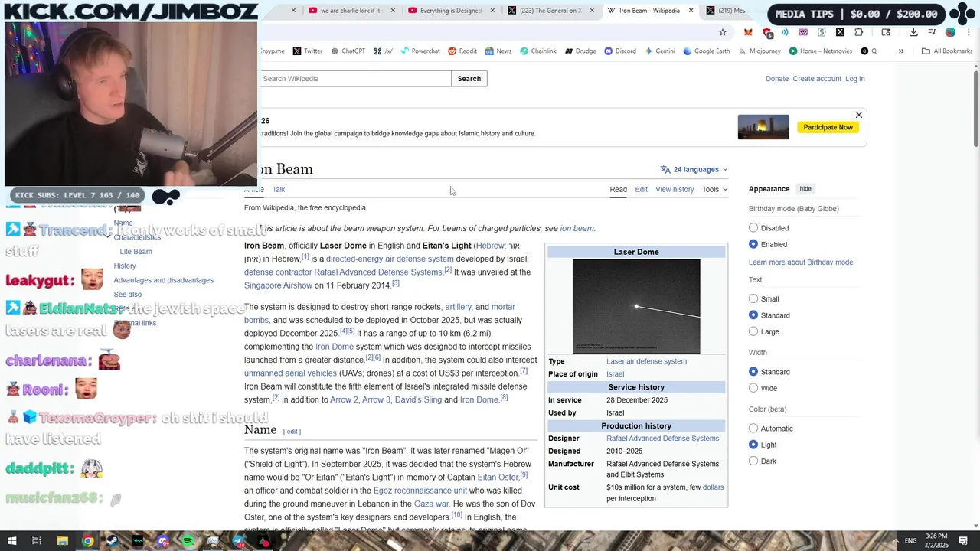
Task: Open Steam from the taskbar
Action: click(113, 541)
